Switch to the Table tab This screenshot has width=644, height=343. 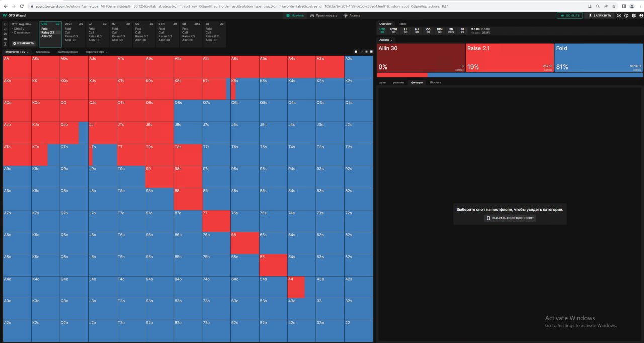pos(403,24)
